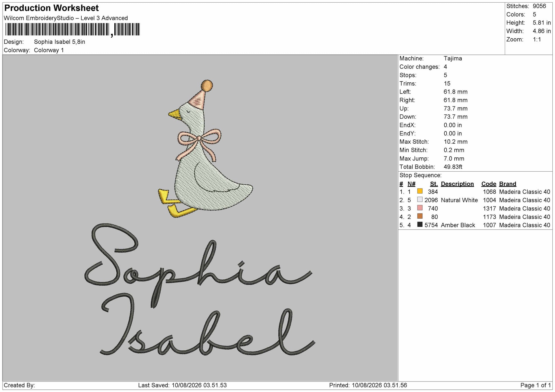The image size is (555, 392).
Task: Click the 'N#' column header
Action: point(412,184)
